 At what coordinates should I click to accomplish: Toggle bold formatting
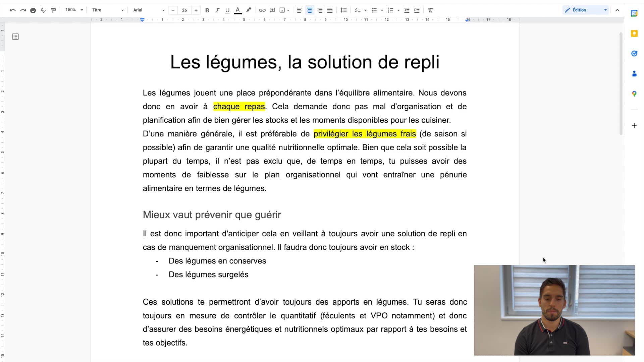pyautogui.click(x=207, y=10)
